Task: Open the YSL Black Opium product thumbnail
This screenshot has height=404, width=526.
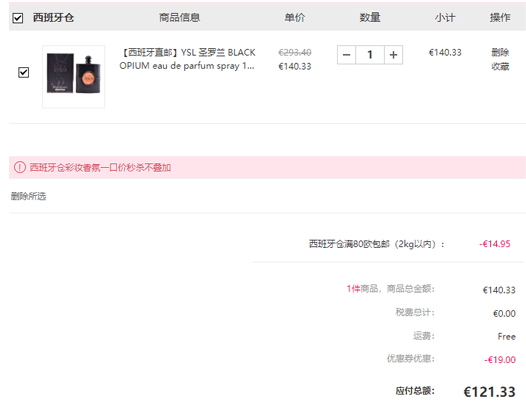Action: [73, 77]
